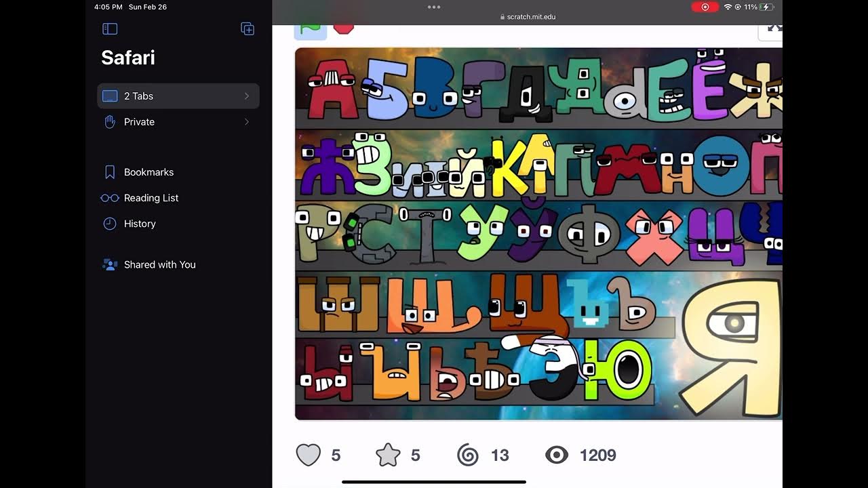Open the 2 Tabs group
Image resolution: width=868 pixels, height=488 pixels.
pyautogui.click(x=178, y=96)
